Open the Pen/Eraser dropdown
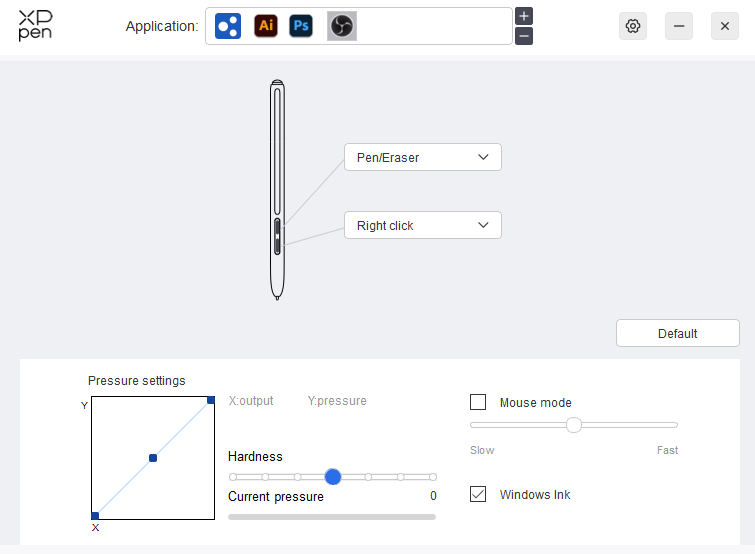Viewport: 755px width, 554px height. (422, 157)
